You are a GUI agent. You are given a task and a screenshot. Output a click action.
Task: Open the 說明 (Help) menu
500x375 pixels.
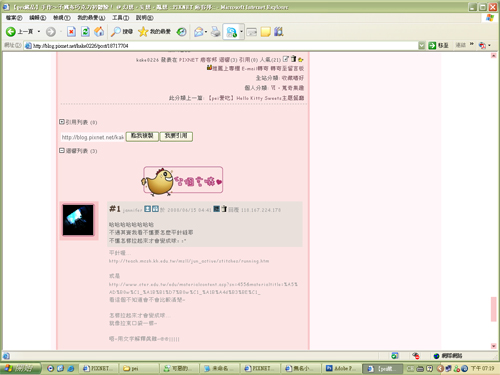pyautogui.click(x=145, y=17)
